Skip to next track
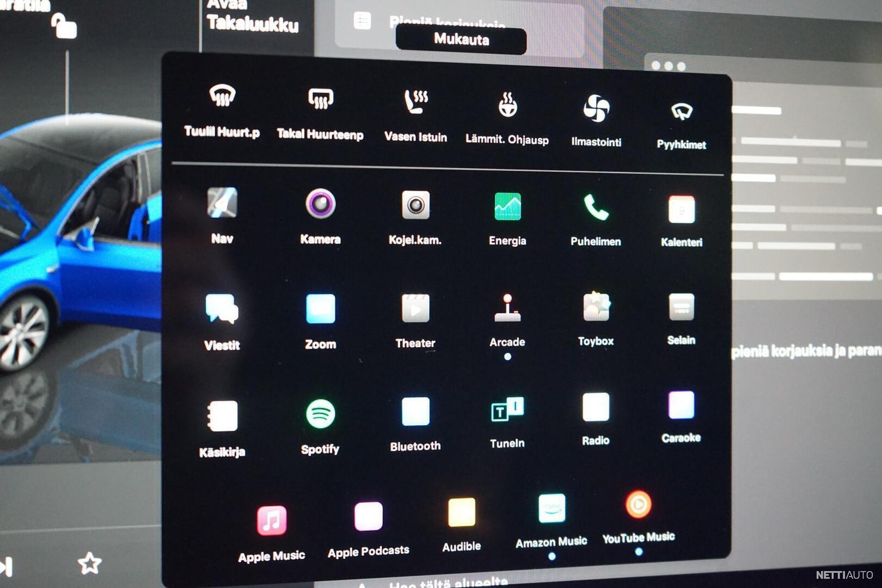The width and height of the screenshot is (882, 588). (x=7, y=566)
